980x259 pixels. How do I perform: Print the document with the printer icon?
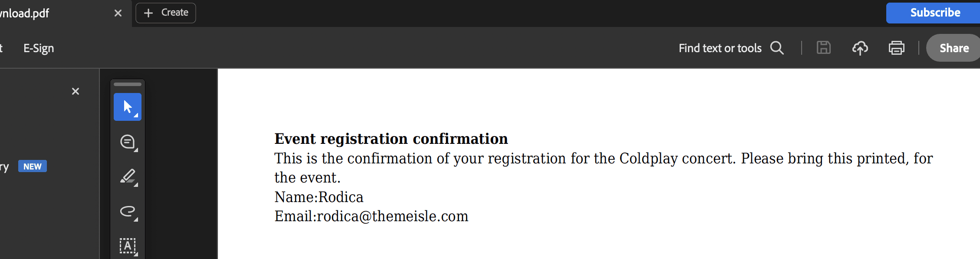click(896, 48)
